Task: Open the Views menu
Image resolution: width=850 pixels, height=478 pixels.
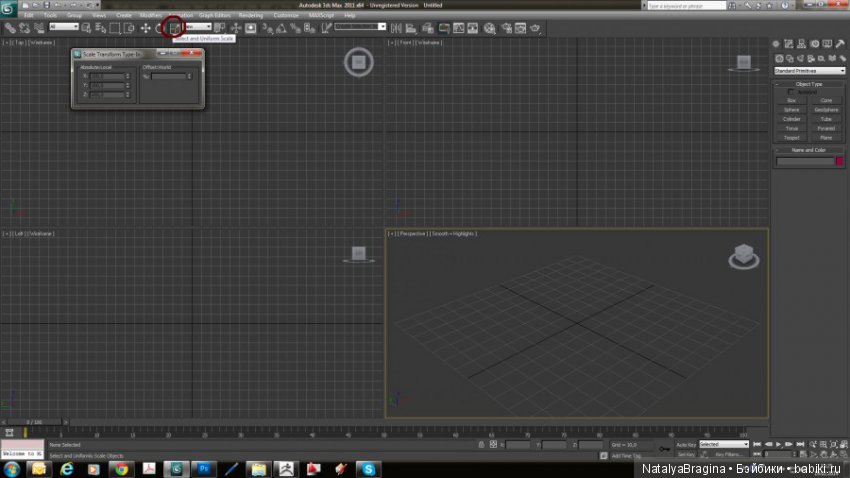Action: coord(99,15)
